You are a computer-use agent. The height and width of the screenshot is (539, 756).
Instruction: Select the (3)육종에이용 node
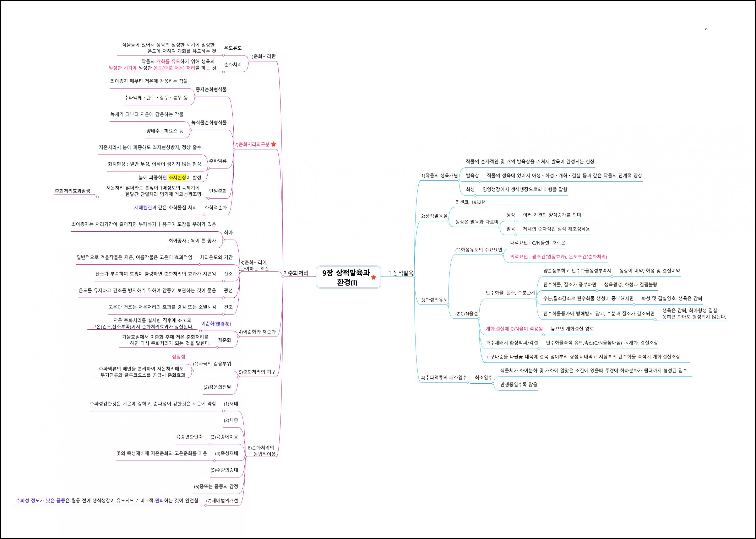pyautogui.click(x=225, y=437)
